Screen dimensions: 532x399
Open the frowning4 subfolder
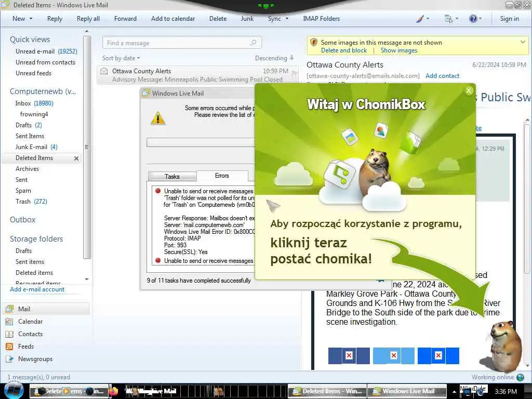[x=34, y=114]
